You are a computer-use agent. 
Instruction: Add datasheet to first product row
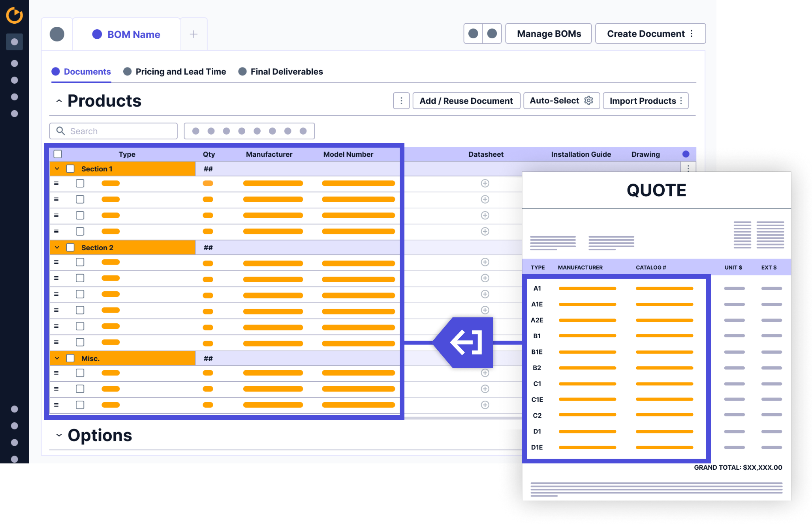tap(485, 183)
